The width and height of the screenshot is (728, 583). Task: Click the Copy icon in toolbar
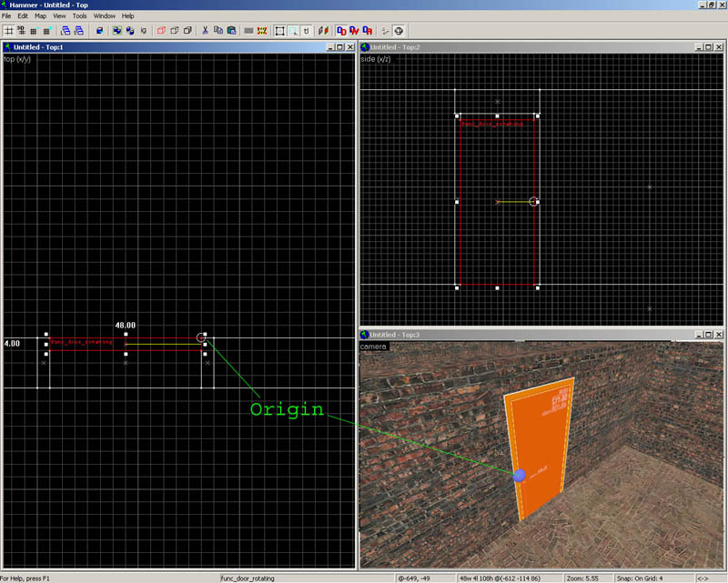(218, 30)
